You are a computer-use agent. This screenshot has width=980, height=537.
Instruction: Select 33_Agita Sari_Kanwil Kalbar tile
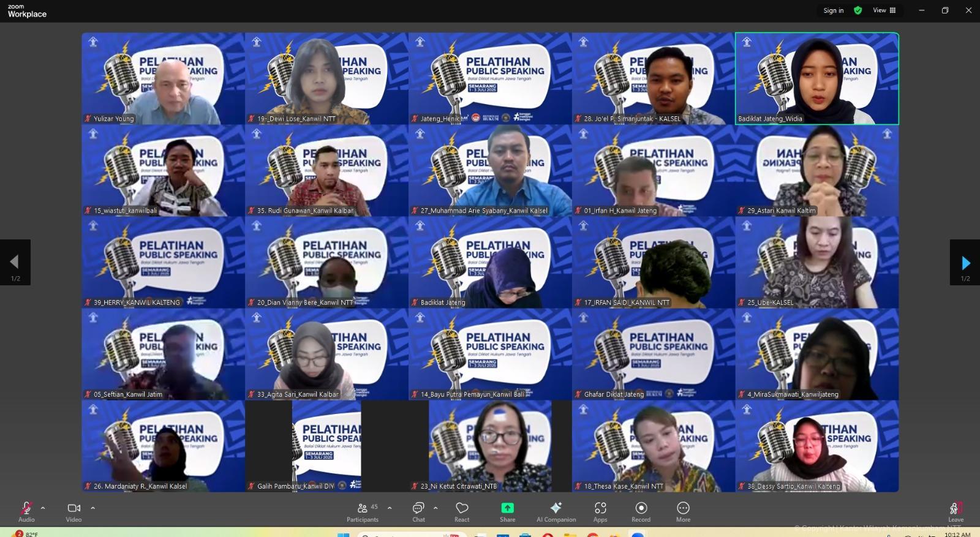point(326,354)
